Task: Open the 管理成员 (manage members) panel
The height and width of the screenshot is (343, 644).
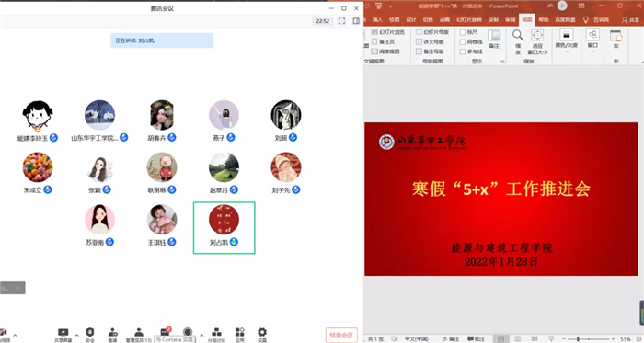Action: click(139, 335)
